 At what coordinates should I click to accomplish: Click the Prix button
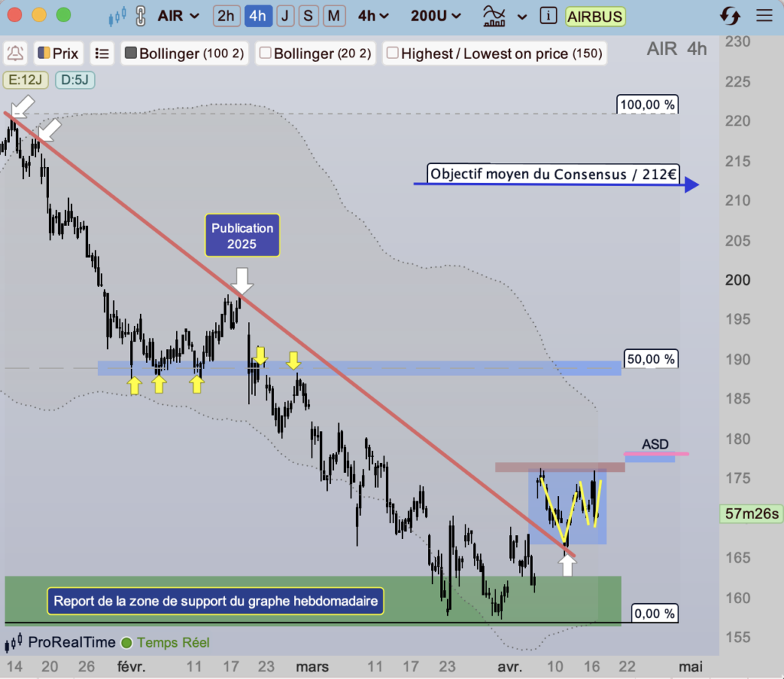point(58,54)
